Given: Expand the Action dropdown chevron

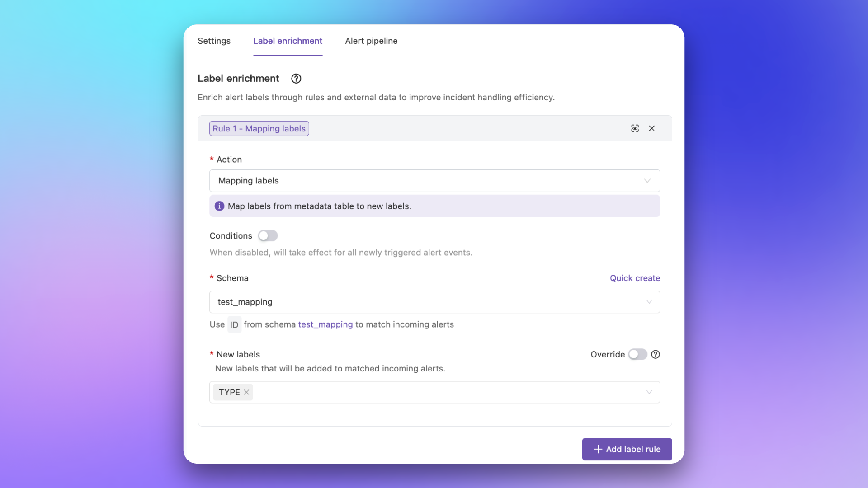Looking at the screenshot, I should pyautogui.click(x=647, y=181).
